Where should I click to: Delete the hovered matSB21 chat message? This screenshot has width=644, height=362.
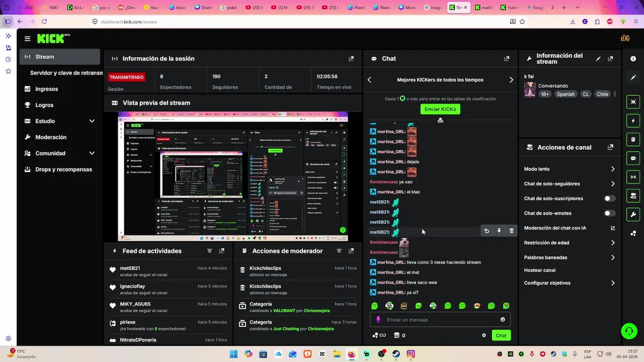(x=511, y=231)
